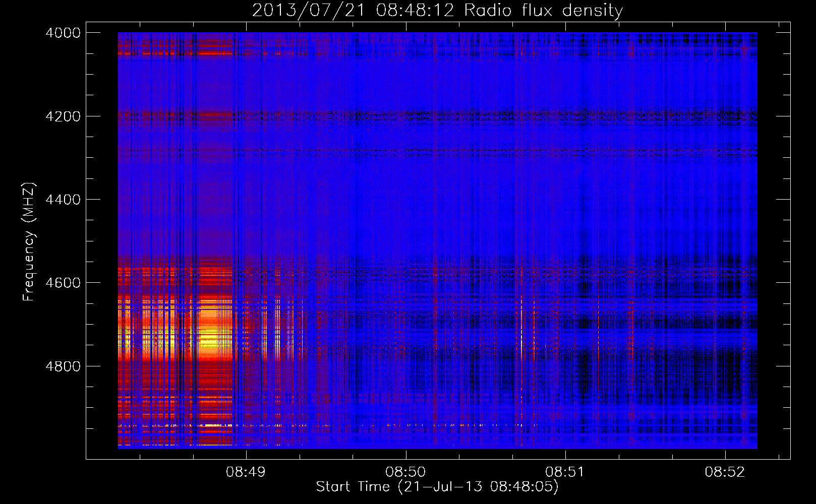The width and height of the screenshot is (816, 504).
Task: Select the 4400 frequency axis label
Action: (63, 200)
